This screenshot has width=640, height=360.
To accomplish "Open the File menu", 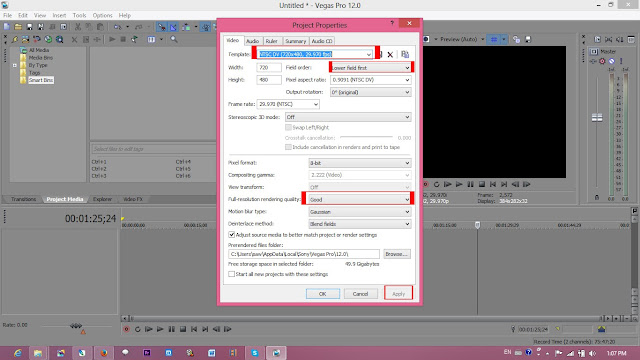I will pos(7,16).
